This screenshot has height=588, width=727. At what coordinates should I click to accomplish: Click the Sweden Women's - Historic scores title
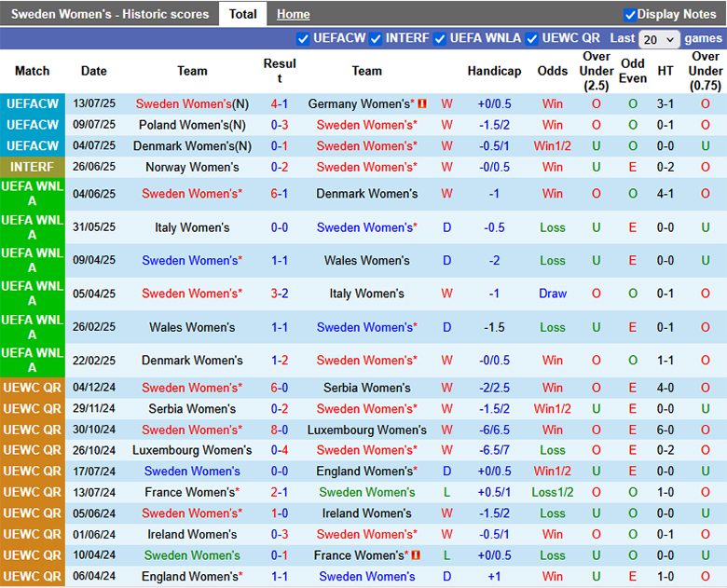click(110, 14)
